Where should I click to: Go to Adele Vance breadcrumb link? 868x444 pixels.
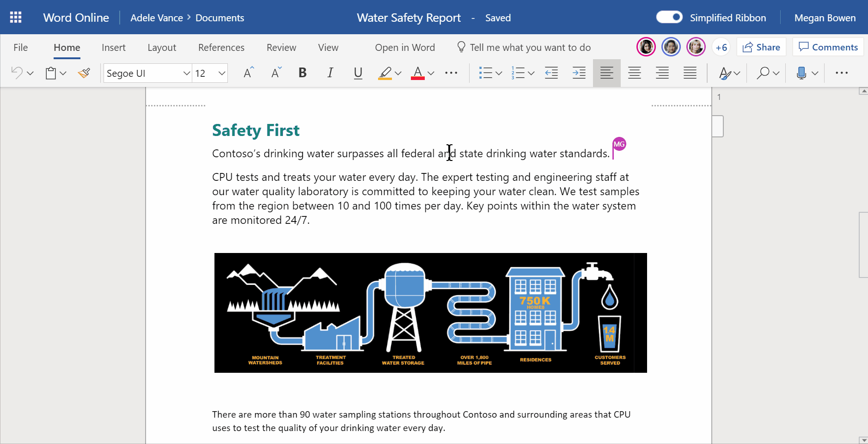(157, 18)
